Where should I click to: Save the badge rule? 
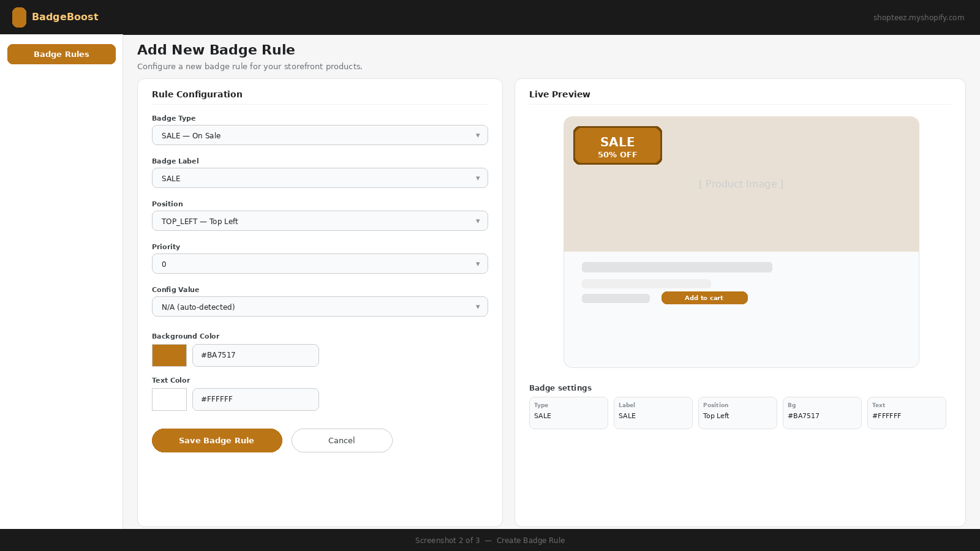(x=217, y=440)
